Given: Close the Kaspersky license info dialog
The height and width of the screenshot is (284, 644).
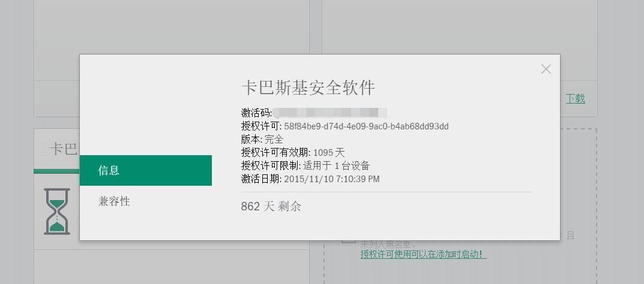Looking at the screenshot, I should (546, 70).
